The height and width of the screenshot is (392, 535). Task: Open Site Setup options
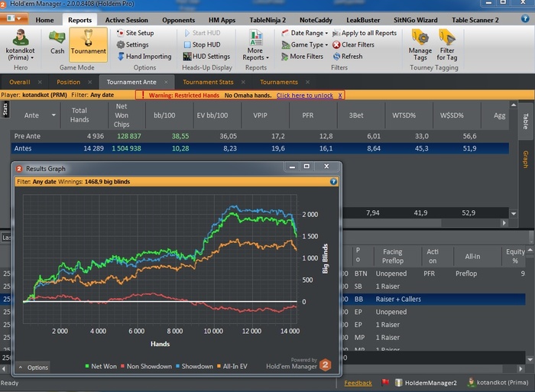[x=135, y=33]
